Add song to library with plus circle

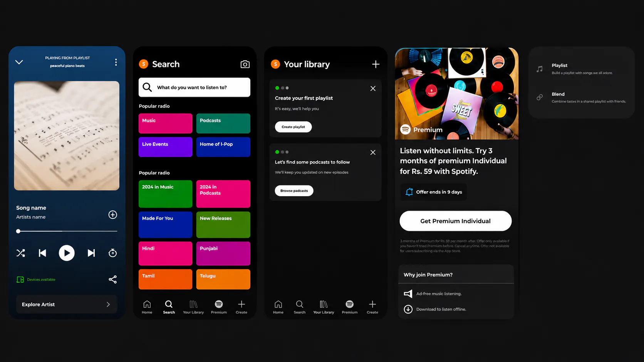(112, 215)
